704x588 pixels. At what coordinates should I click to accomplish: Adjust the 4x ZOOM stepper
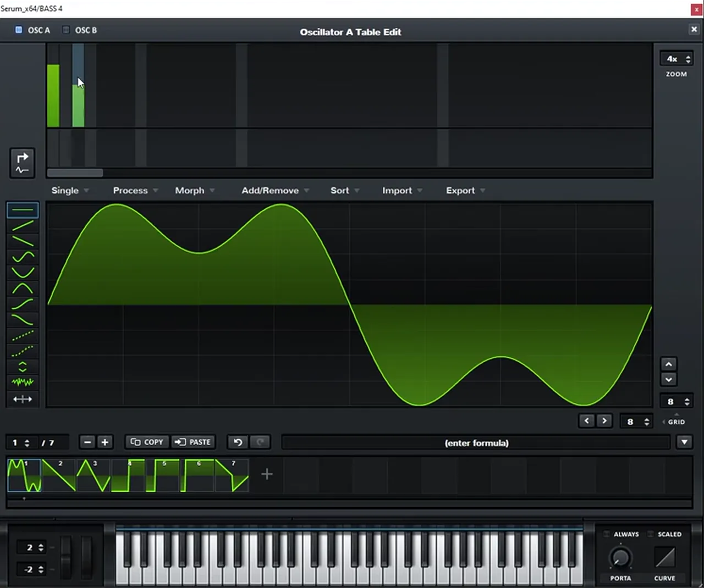pyautogui.click(x=676, y=59)
